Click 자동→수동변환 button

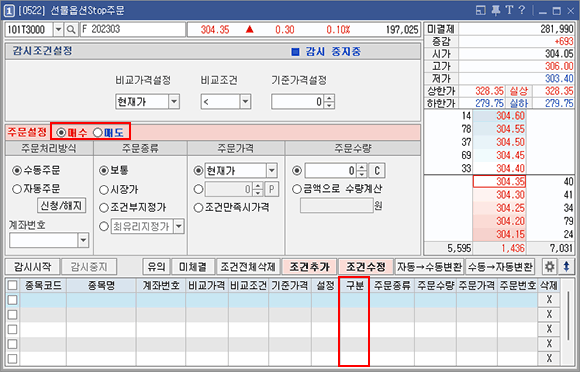pyautogui.click(x=429, y=266)
